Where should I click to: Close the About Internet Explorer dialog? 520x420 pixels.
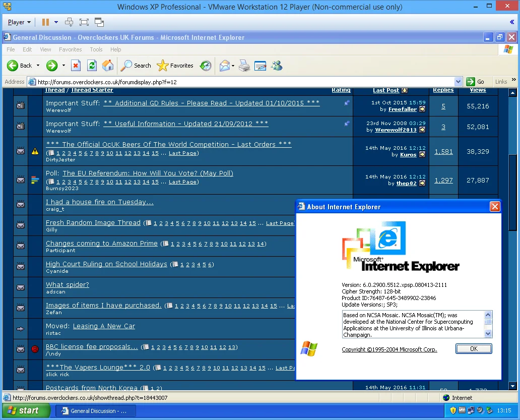495,207
